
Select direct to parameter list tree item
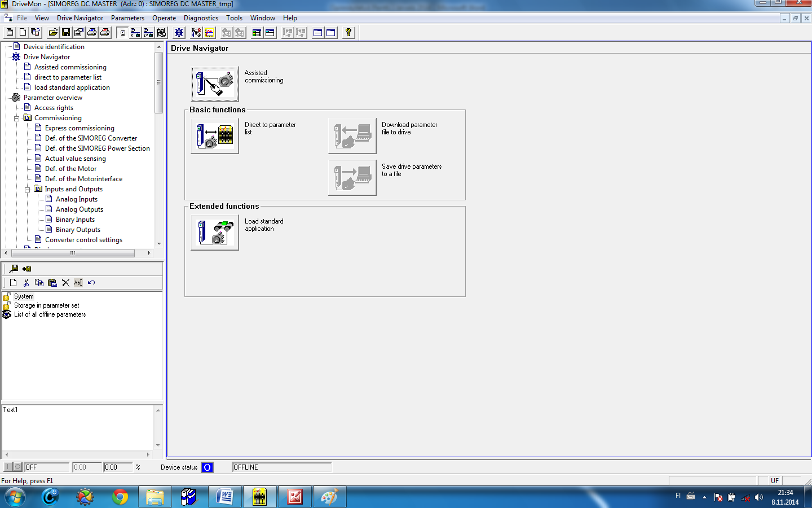tap(68, 77)
